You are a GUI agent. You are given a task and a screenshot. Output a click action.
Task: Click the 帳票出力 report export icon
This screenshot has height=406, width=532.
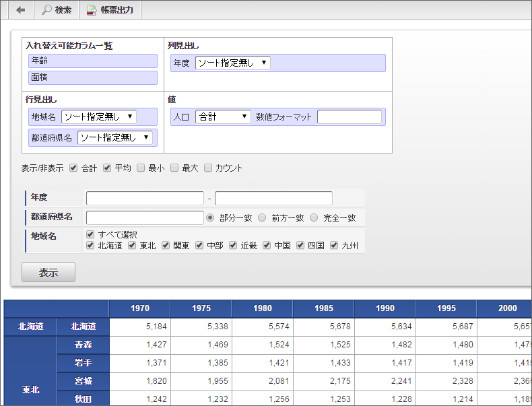click(92, 10)
